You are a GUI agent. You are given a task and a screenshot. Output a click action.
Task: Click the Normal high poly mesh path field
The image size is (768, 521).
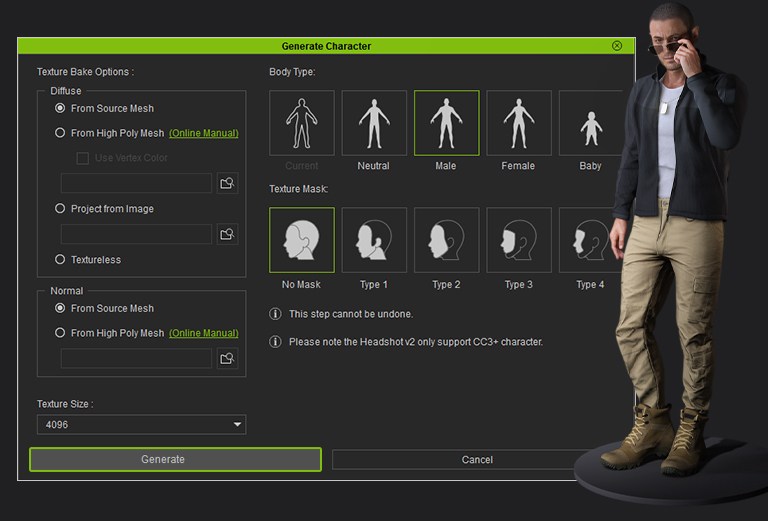tap(136, 358)
